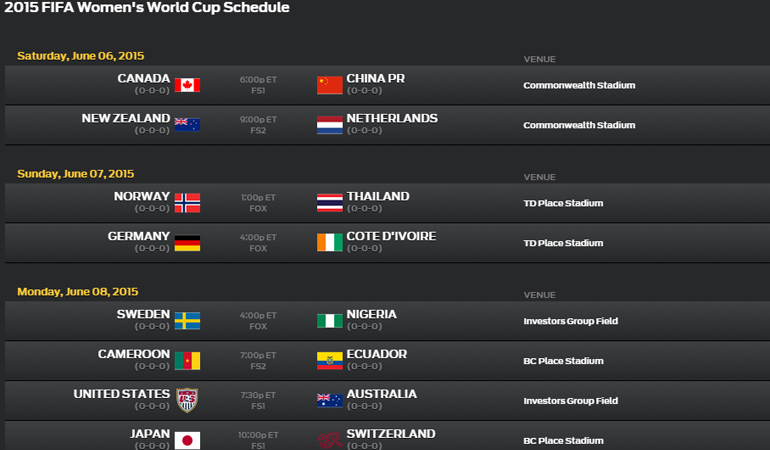This screenshot has height=450, width=770.
Task: Click the United States crest icon
Action: pyautogui.click(x=187, y=400)
